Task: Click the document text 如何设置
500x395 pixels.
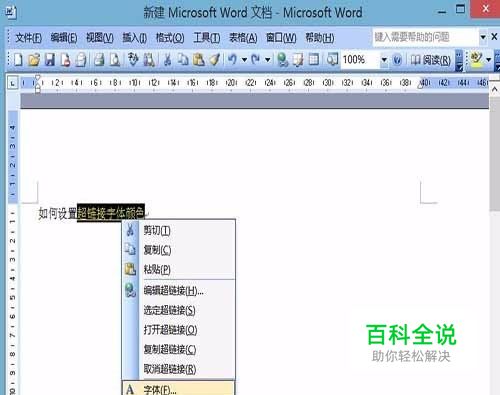Action: (x=58, y=213)
